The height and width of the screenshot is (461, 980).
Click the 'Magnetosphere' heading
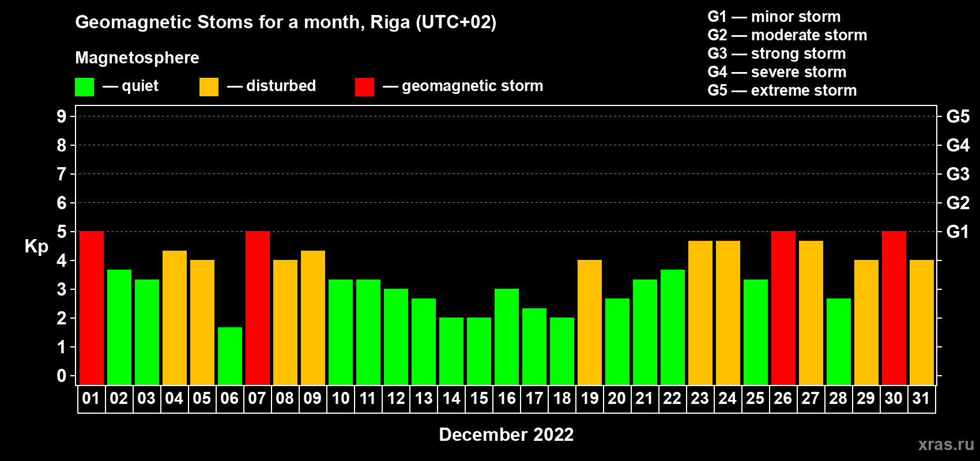coord(137,58)
